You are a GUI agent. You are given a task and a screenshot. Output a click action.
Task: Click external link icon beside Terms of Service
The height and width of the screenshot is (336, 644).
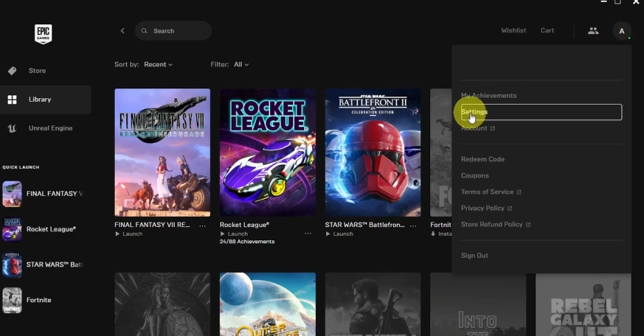[519, 192]
